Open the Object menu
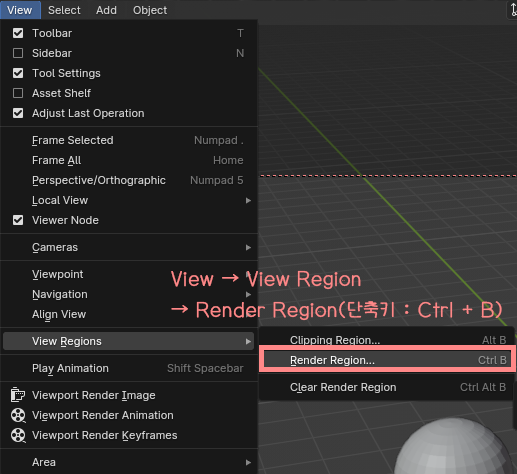 pyautogui.click(x=150, y=10)
